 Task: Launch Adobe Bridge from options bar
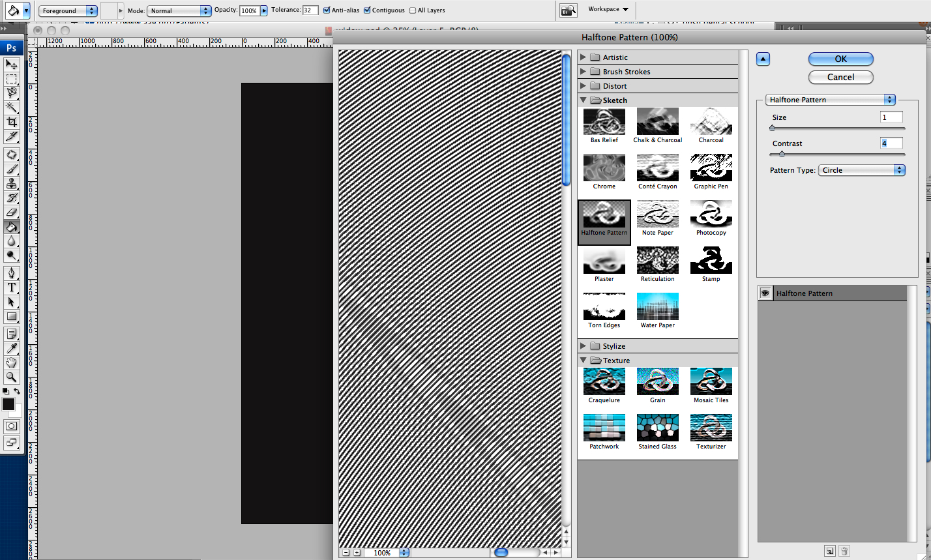pyautogui.click(x=569, y=10)
